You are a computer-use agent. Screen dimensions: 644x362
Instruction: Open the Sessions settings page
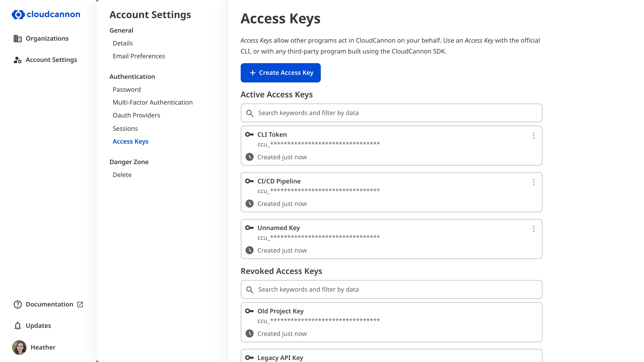125,129
